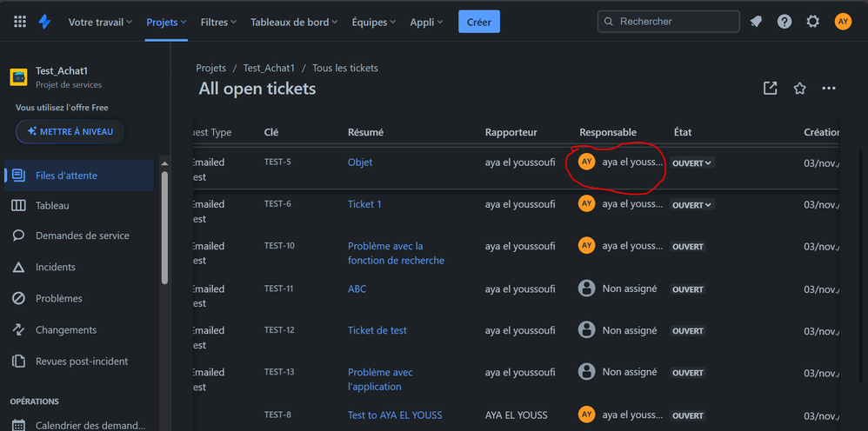Open the Tableaux de bord dropdown menu
Screen dimensions: 868x431
pos(294,22)
